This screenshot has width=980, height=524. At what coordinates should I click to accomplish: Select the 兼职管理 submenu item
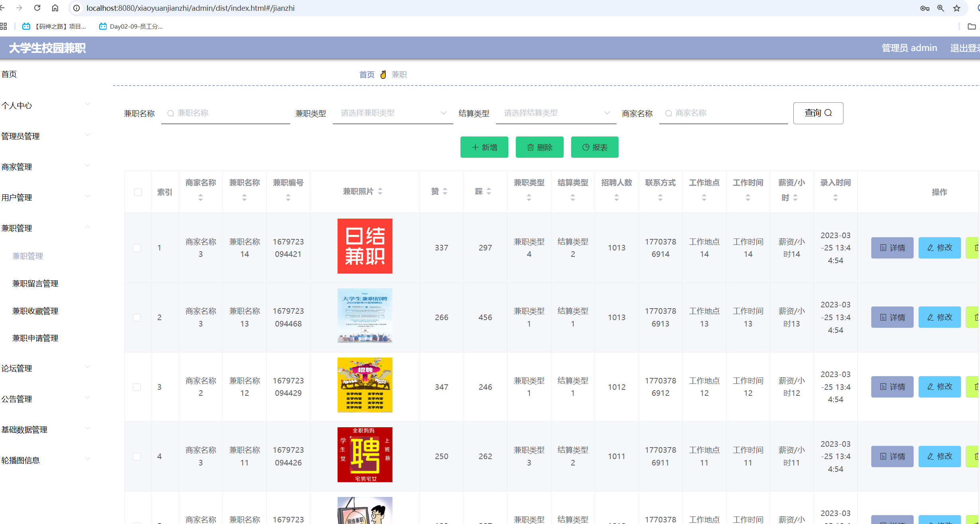[x=27, y=256]
